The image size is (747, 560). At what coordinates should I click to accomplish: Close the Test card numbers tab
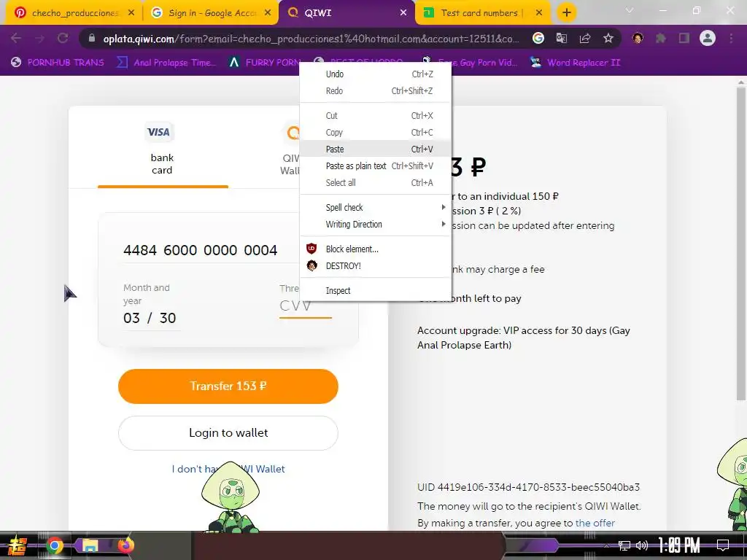(539, 13)
